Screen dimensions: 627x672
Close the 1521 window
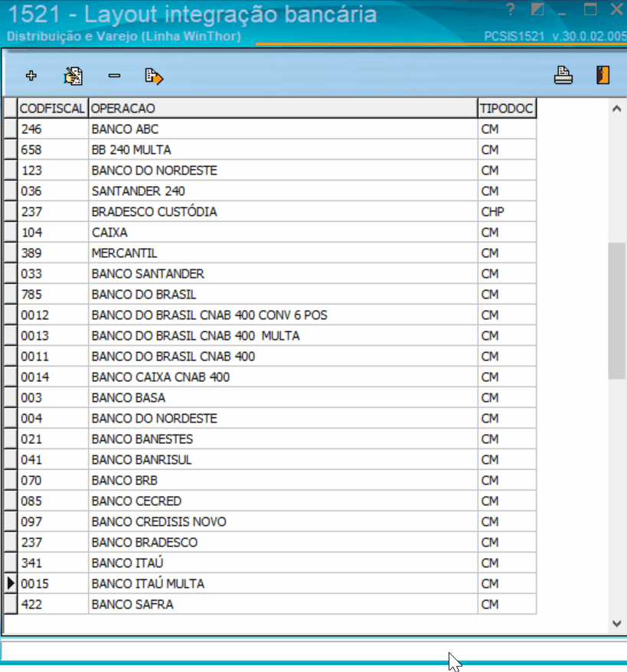tap(617, 9)
